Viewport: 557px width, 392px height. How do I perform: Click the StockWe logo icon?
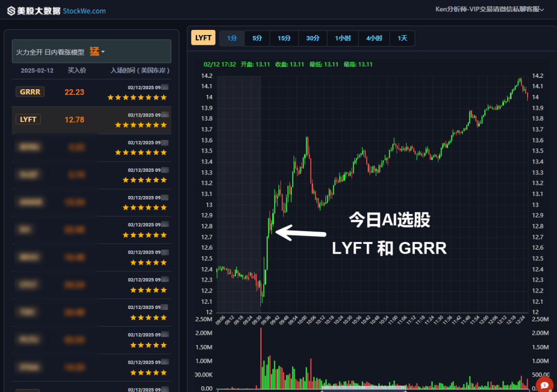[11, 11]
